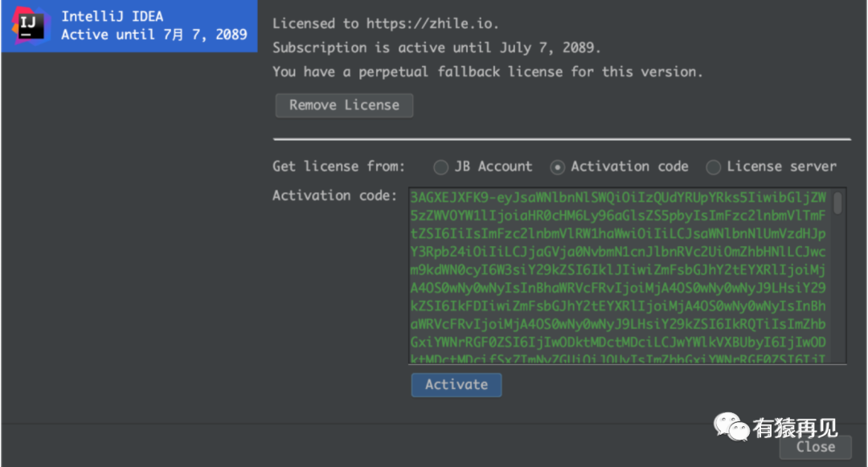Click the Remove License button
The width and height of the screenshot is (868, 467).
344,105
